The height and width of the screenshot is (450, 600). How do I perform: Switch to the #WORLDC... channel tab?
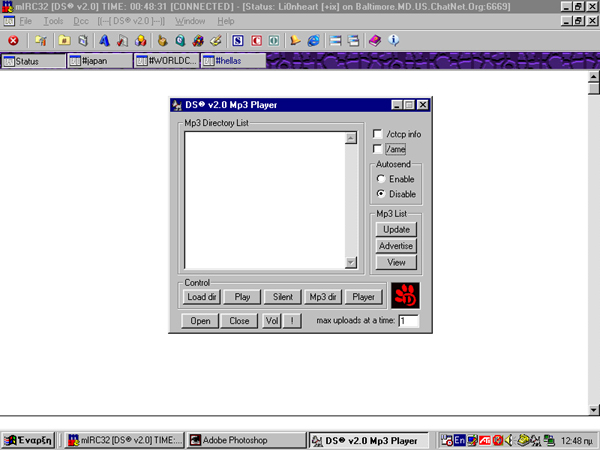167,61
